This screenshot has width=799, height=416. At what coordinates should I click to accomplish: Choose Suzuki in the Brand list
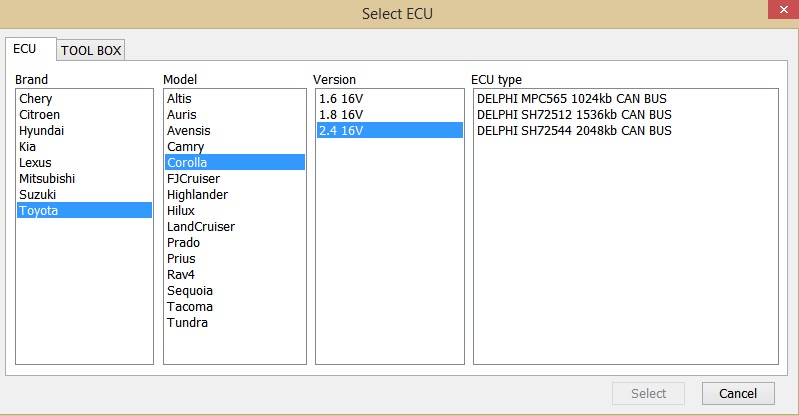point(38,195)
